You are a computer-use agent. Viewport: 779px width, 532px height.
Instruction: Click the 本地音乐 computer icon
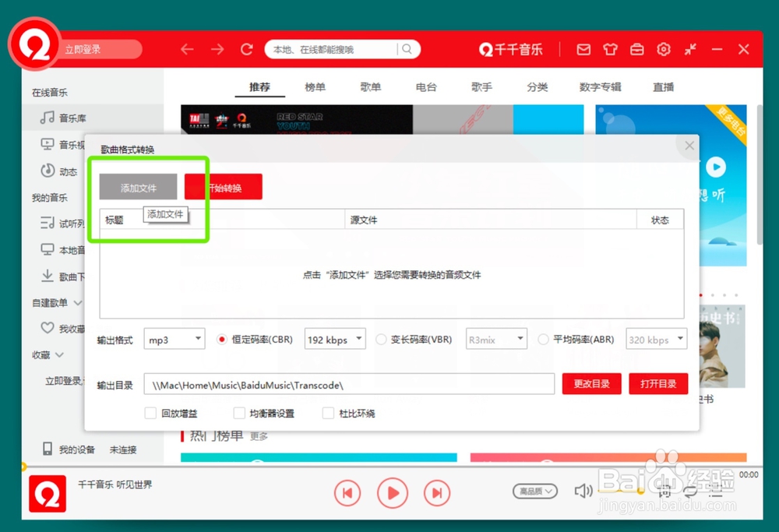[x=48, y=248]
